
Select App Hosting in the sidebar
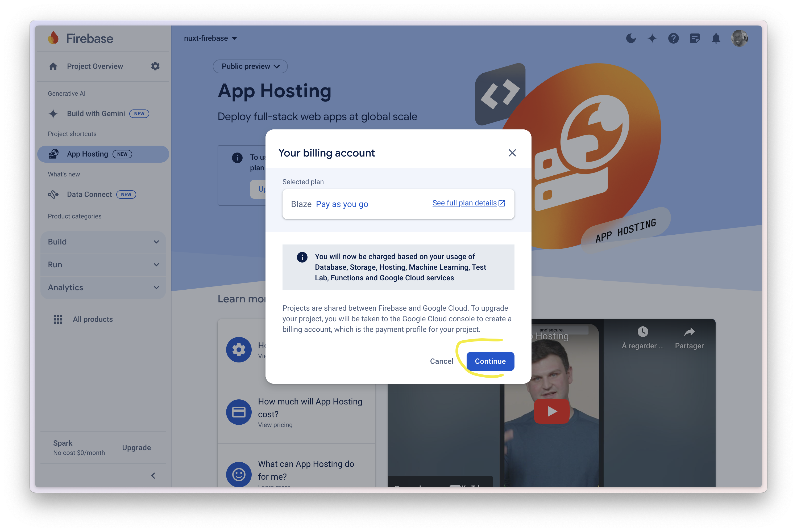click(88, 154)
